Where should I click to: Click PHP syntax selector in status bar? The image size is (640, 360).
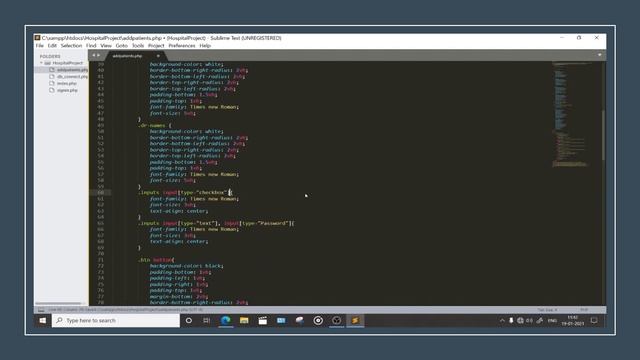pyautogui.click(x=584, y=310)
